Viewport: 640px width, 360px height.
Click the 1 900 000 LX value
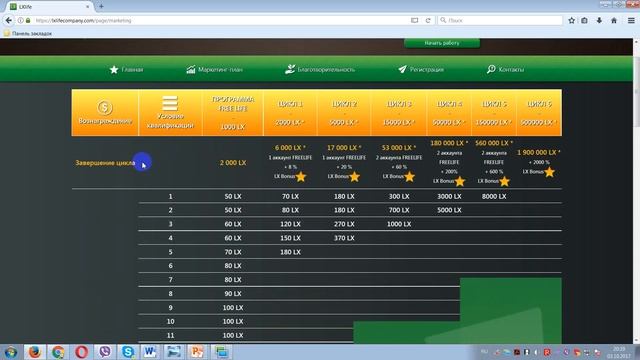point(539,152)
